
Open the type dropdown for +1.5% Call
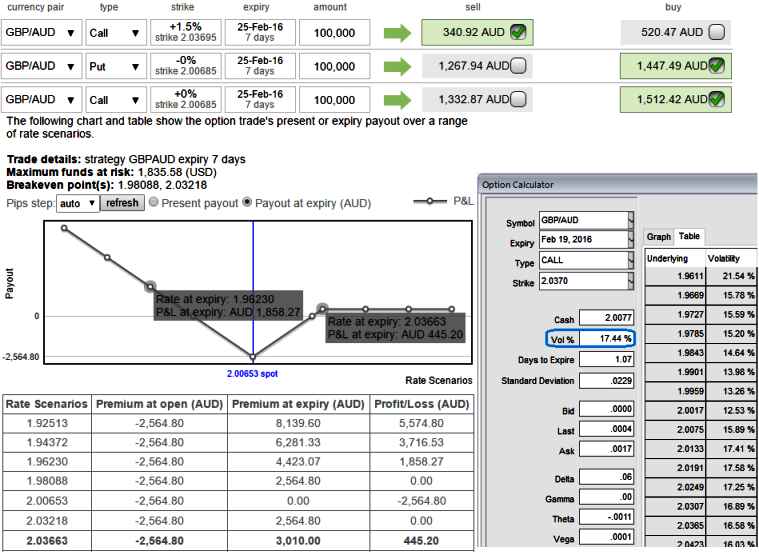116,32
